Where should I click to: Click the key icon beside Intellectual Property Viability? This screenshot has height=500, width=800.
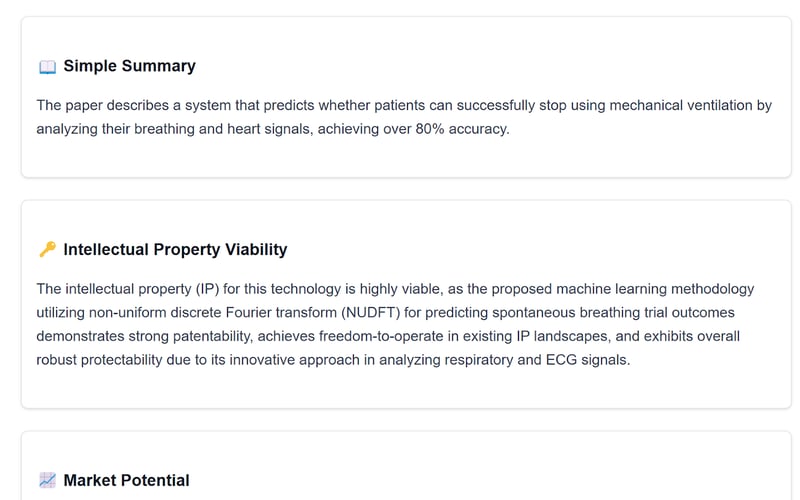(x=47, y=250)
